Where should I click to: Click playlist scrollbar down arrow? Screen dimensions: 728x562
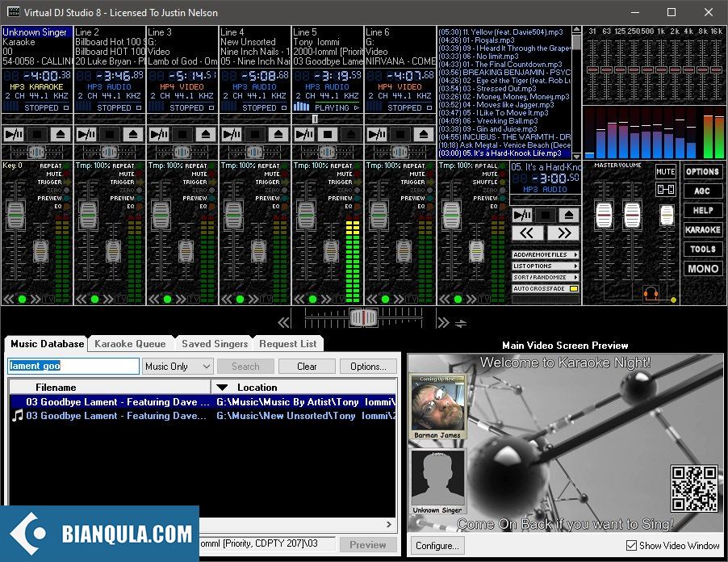[x=576, y=157]
